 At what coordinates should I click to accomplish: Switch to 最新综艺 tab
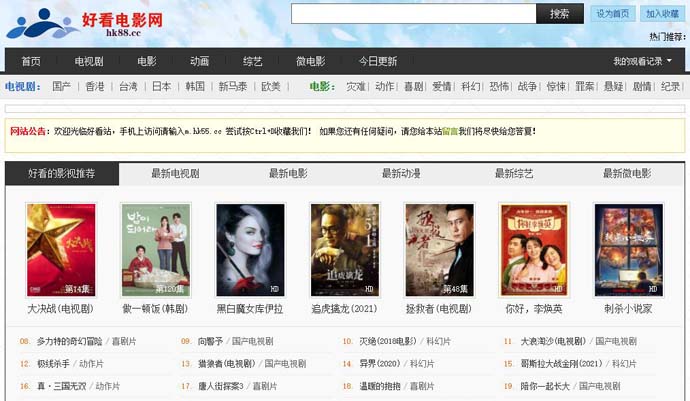tap(514, 173)
